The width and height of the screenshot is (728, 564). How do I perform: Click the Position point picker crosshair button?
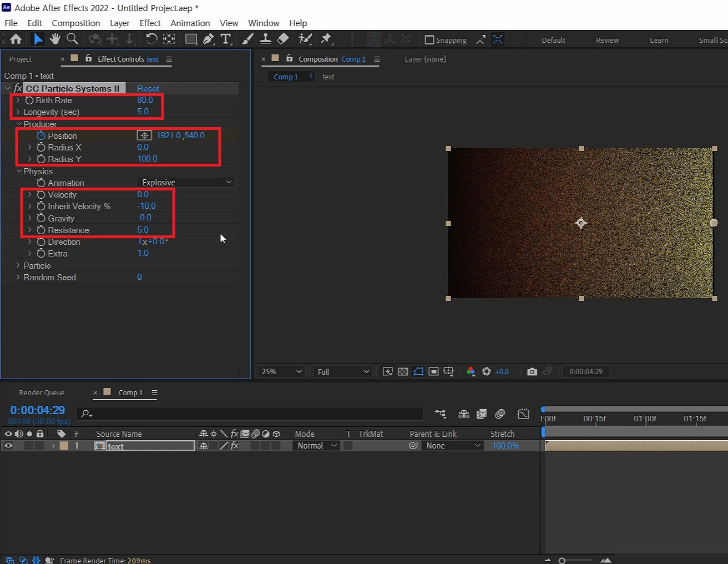pos(144,135)
